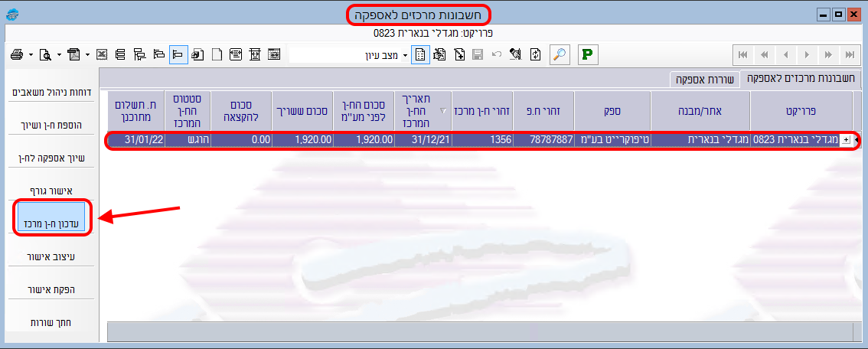Click the print preview magnifier icon
The width and height of the screenshot is (868, 349).
(x=46, y=54)
